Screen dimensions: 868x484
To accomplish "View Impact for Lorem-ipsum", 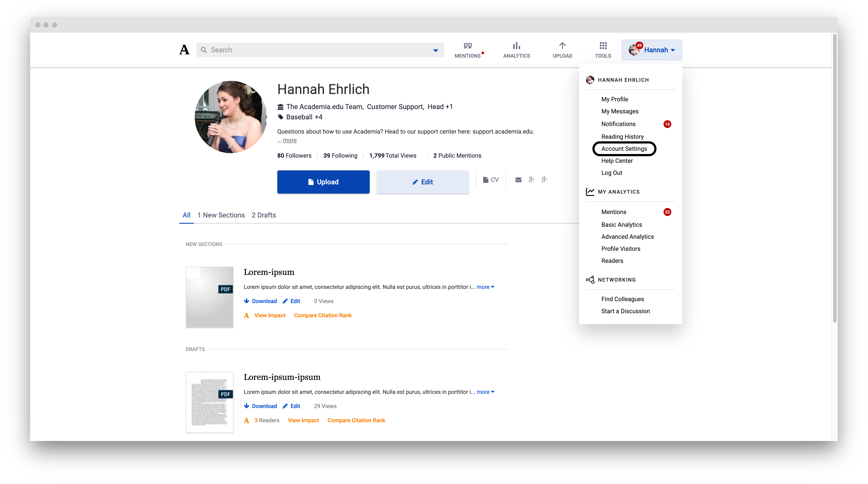I will 270,315.
